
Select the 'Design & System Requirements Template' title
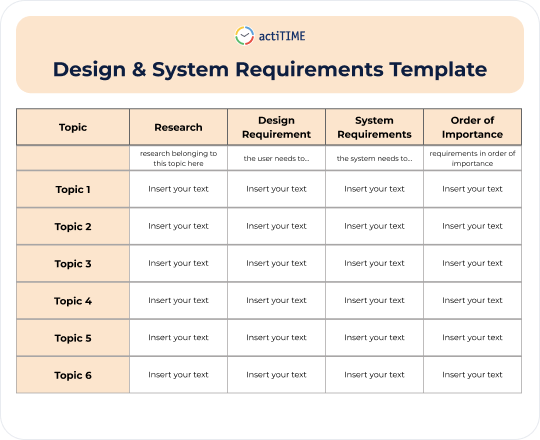pyautogui.click(x=270, y=69)
